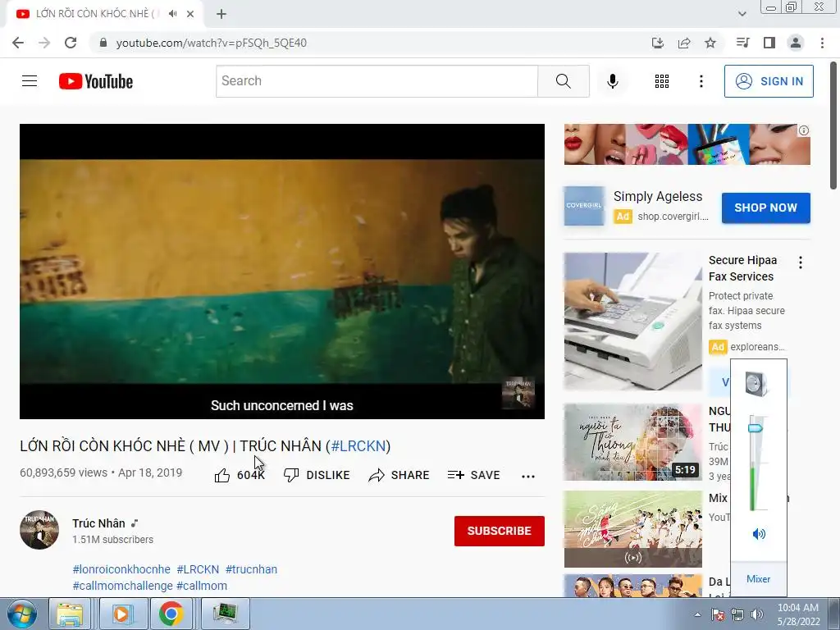The image size is (840, 630).
Task: Show hidden tray icons arrow
Action: pos(697,614)
